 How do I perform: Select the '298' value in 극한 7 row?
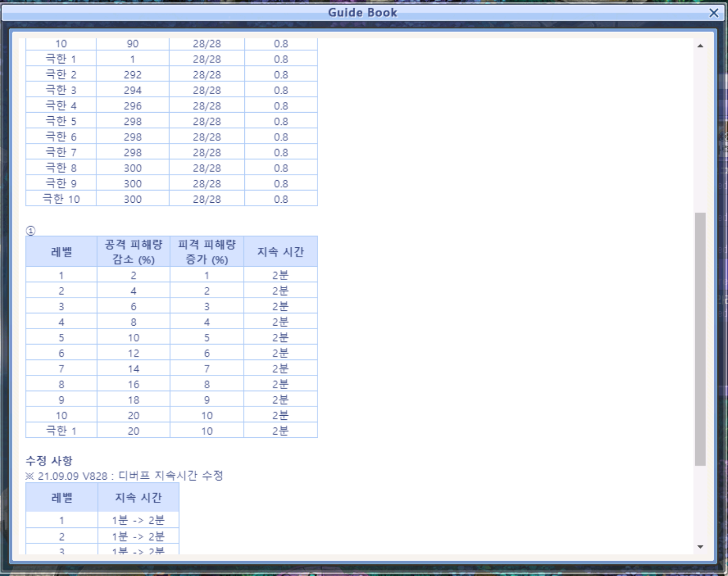[133, 153]
